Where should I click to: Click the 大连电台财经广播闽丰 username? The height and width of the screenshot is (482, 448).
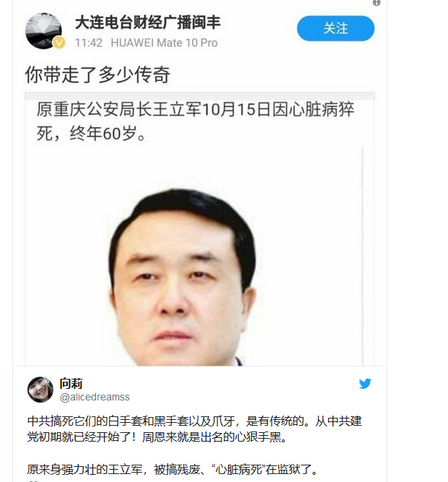(x=148, y=22)
